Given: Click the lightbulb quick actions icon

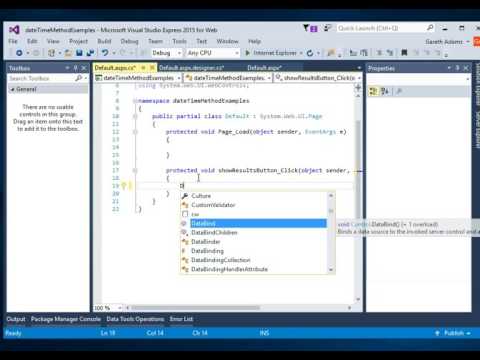Looking at the screenshot, I should click(123, 186).
